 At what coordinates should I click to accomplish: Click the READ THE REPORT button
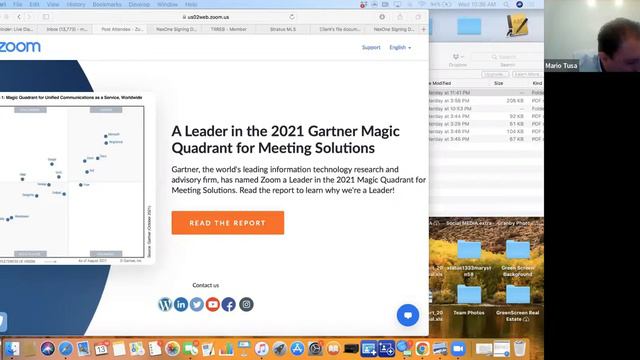point(228,223)
